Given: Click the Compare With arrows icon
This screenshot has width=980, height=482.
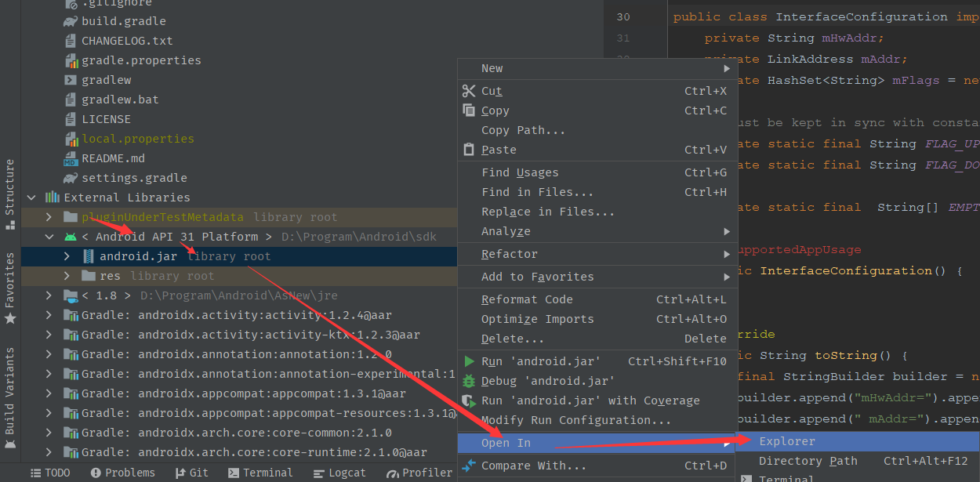Looking at the screenshot, I should (x=469, y=466).
